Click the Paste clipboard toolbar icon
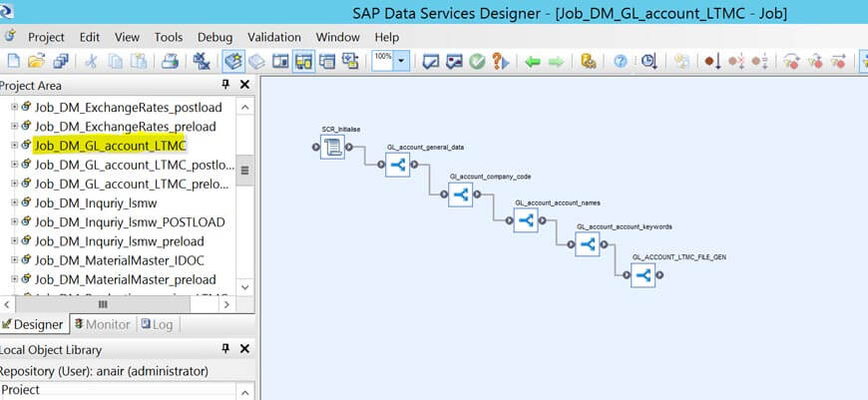The width and height of the screenshot is (868, 400). click(x=139, y=62)
